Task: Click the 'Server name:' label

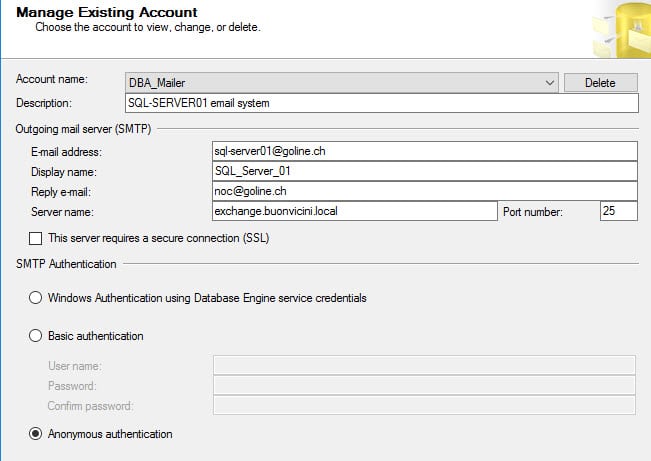Action: [x=62, y=212]
